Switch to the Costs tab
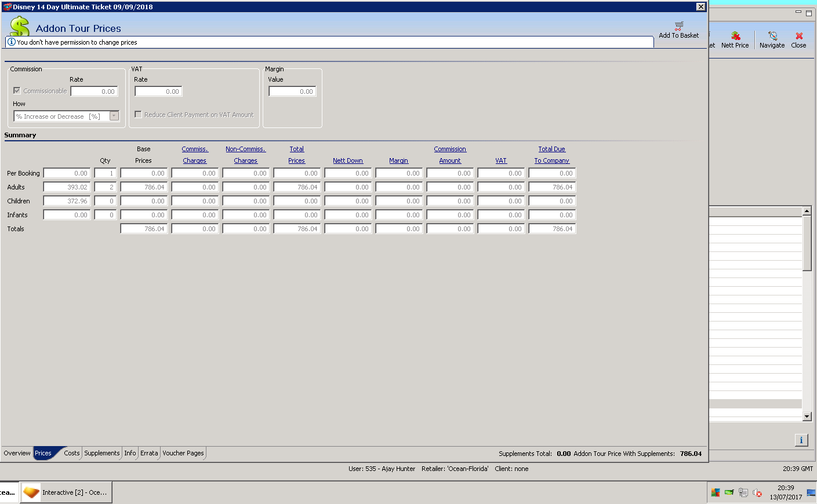Viewport: 817px width, 504px height. pos(72,453)
